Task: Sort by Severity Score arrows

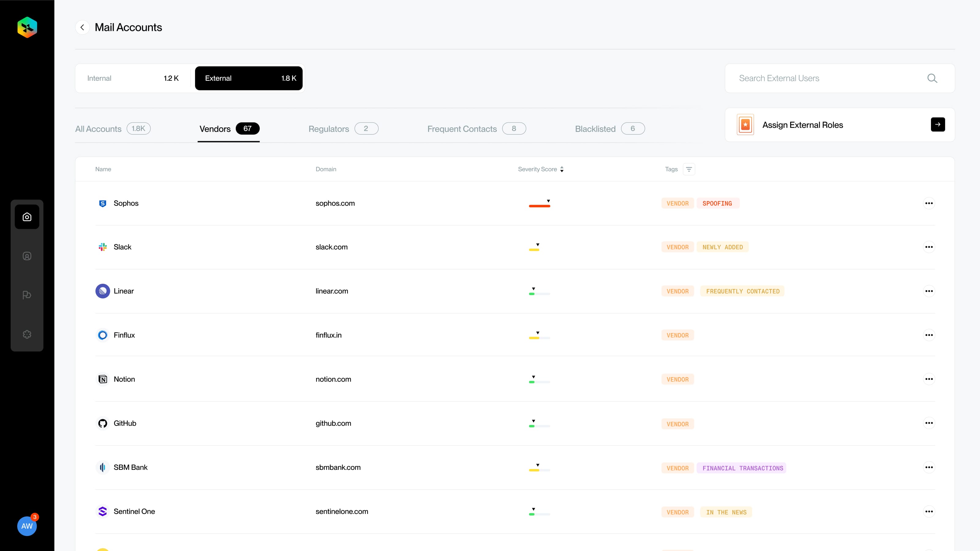Action: click(562, 169)
